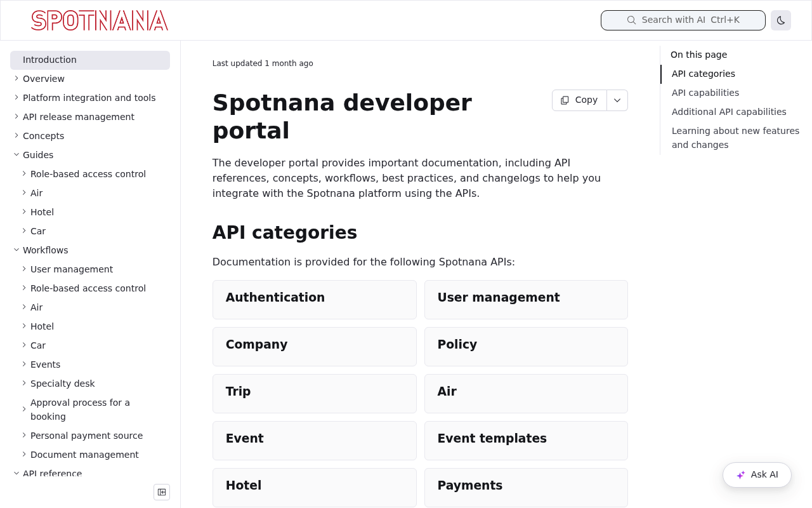Click the Last updated 1 month ago text
812x508 pixels.
(263, 63)
